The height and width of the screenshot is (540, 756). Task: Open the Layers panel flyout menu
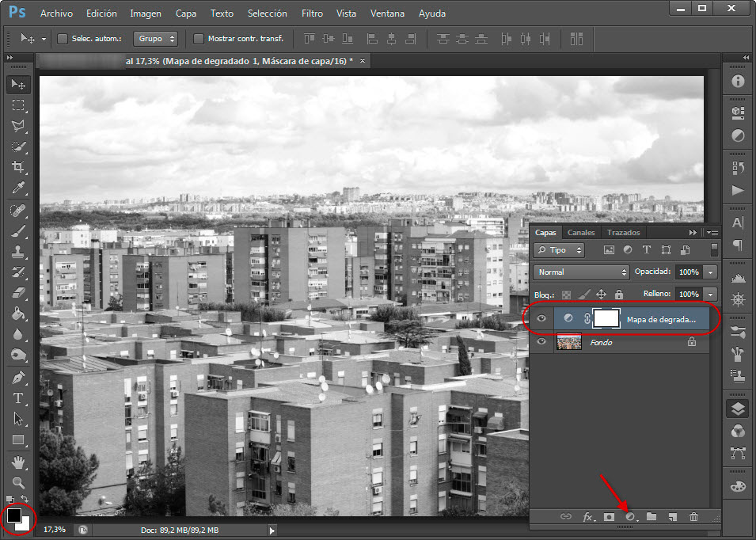tap(712, 233)
